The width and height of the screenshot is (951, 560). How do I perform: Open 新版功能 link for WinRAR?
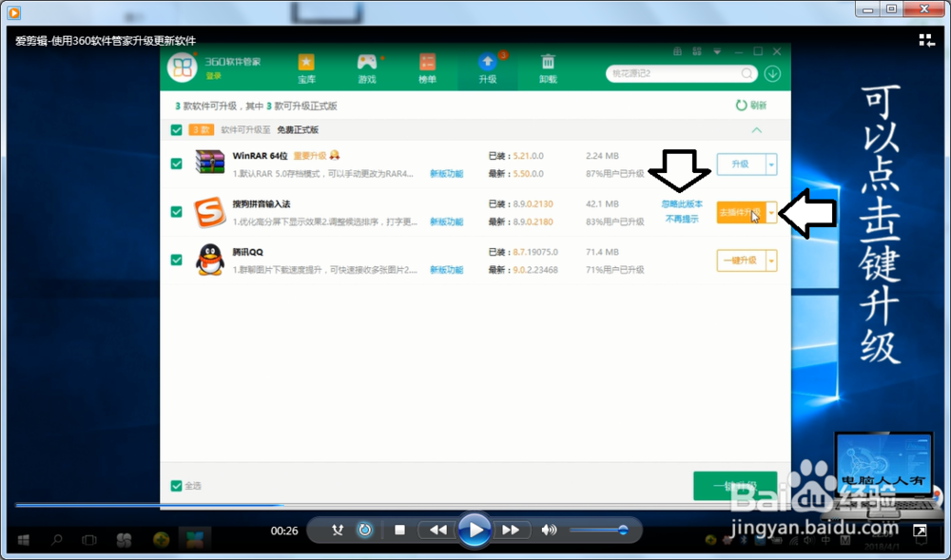click(x=446, y=173)
